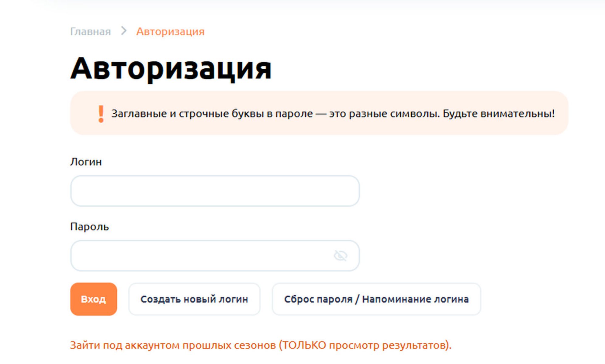Click the Логин field label
Image resolution: width=605 pixels, height=364 pixels.
[x=86, y=162]
